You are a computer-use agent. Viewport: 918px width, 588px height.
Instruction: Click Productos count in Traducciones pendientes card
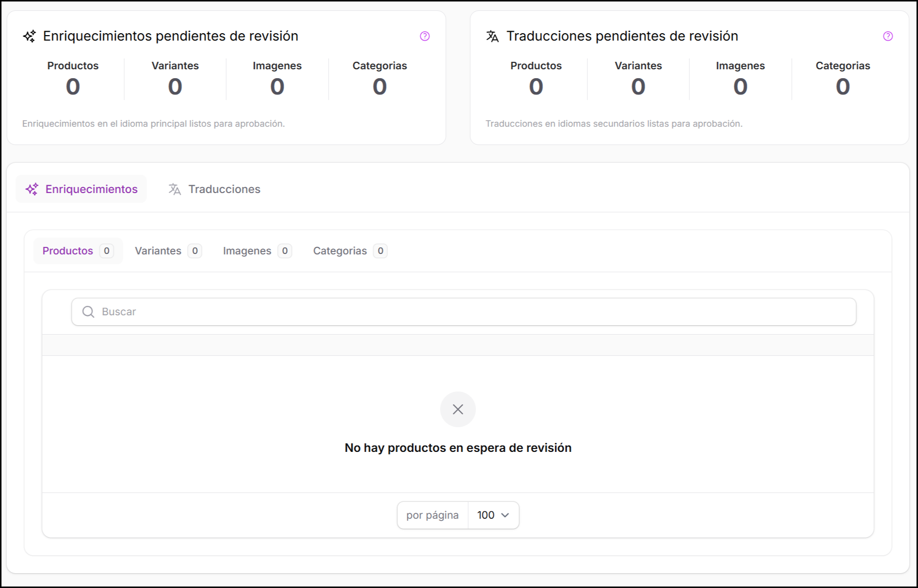536,87
